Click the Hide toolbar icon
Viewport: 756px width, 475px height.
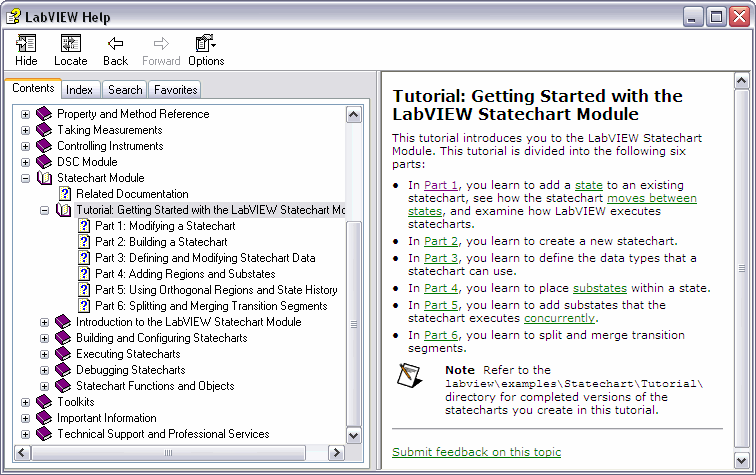(x=26, y=44)
